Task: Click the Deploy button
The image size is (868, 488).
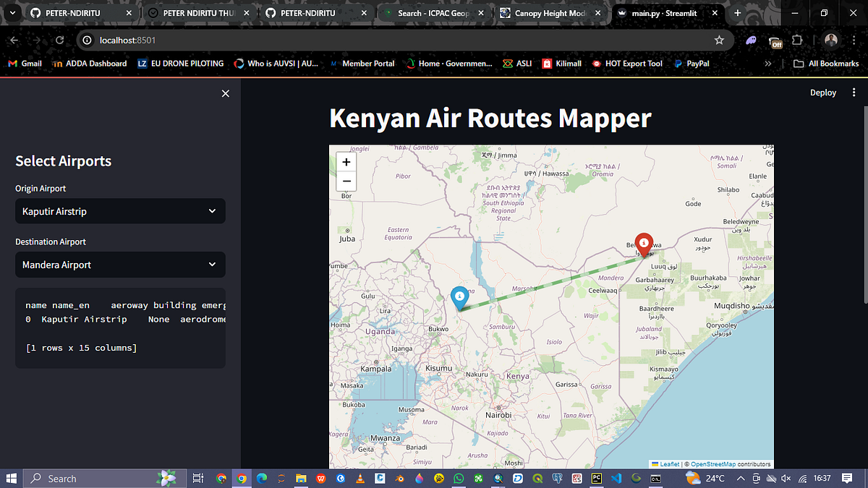Action: pyautogui.click(x=823, y=93)
